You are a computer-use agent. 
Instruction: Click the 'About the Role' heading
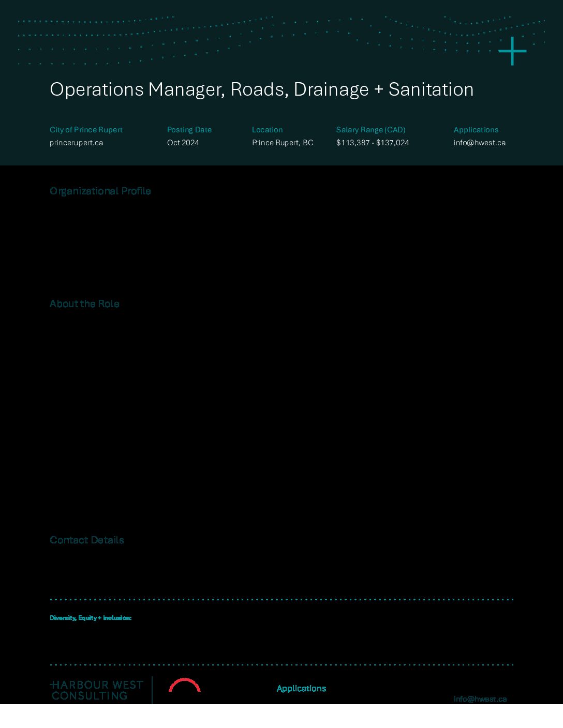click(x=84, y=304)
